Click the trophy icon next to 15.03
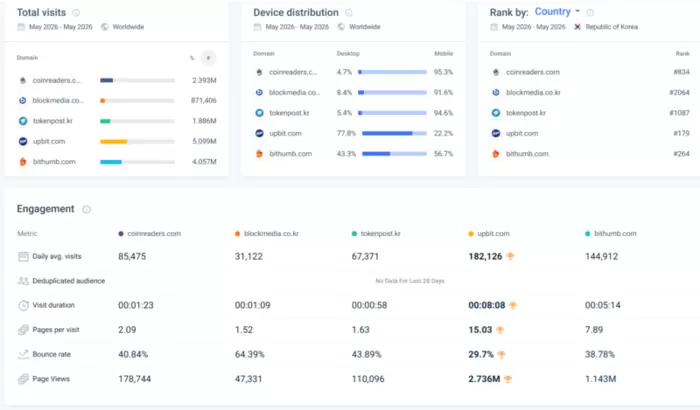The image size is (700, 410). point(500,330)
